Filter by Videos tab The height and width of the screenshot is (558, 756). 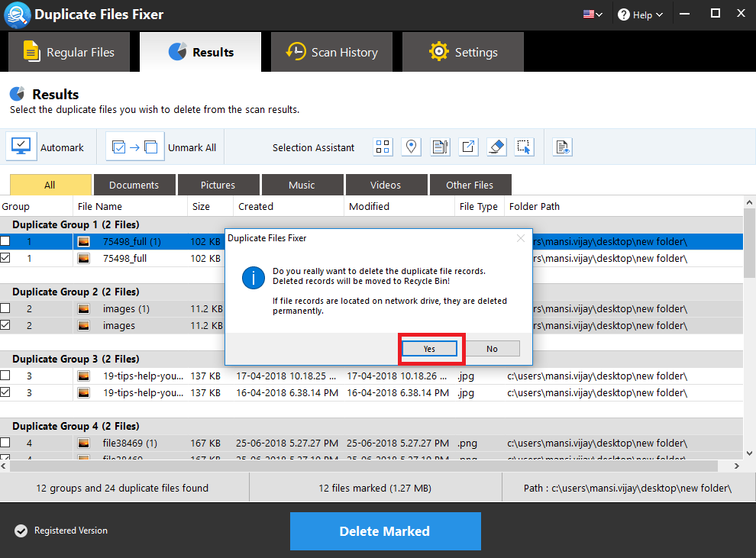click(x=386, y=185)
